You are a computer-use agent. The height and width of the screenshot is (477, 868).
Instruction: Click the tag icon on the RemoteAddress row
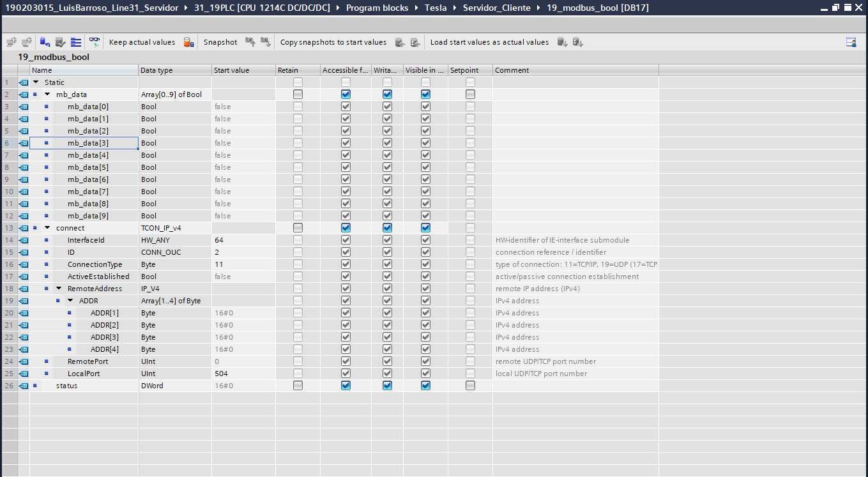[x=24, y=289]
